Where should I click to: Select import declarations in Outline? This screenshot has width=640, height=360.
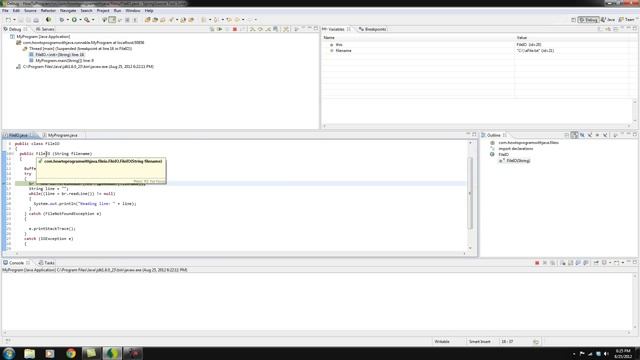(516, 149)
